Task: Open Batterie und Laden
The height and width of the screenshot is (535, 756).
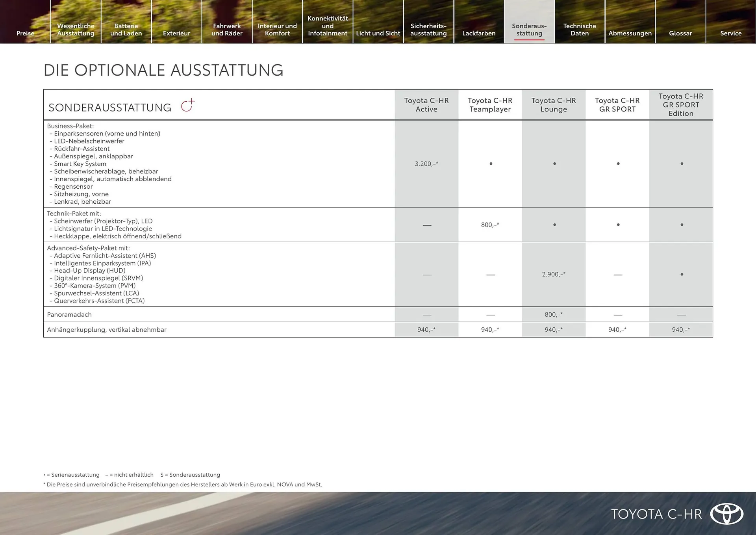Action: 126,30
